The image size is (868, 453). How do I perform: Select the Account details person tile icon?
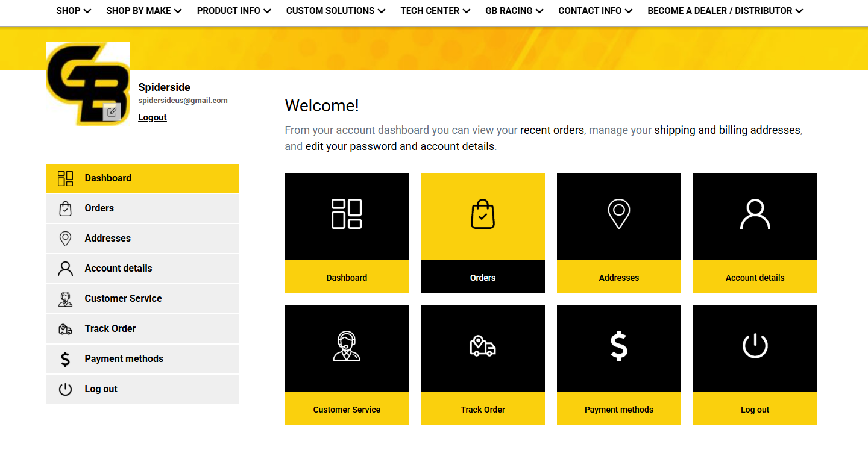tap(755, 214)
